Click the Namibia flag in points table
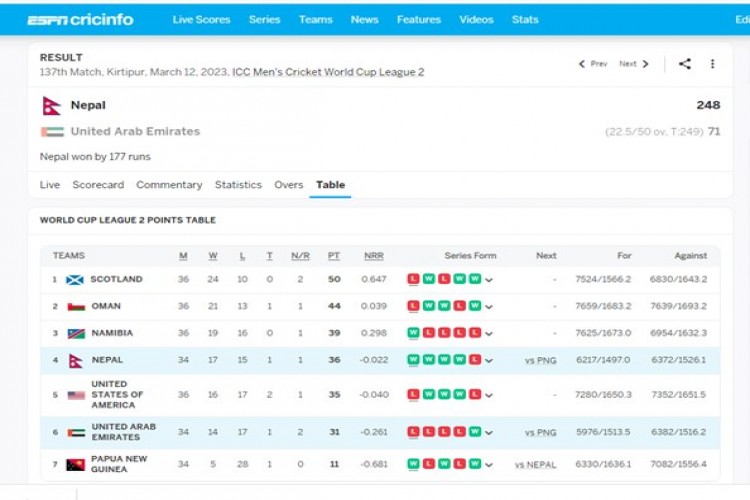 (76, 333)
